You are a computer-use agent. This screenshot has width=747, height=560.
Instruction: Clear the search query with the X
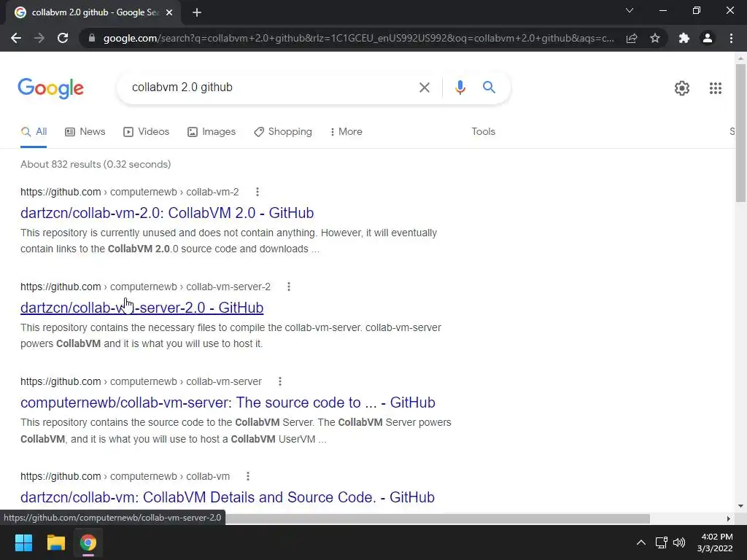pyautogui.click(x=424, y=87)
